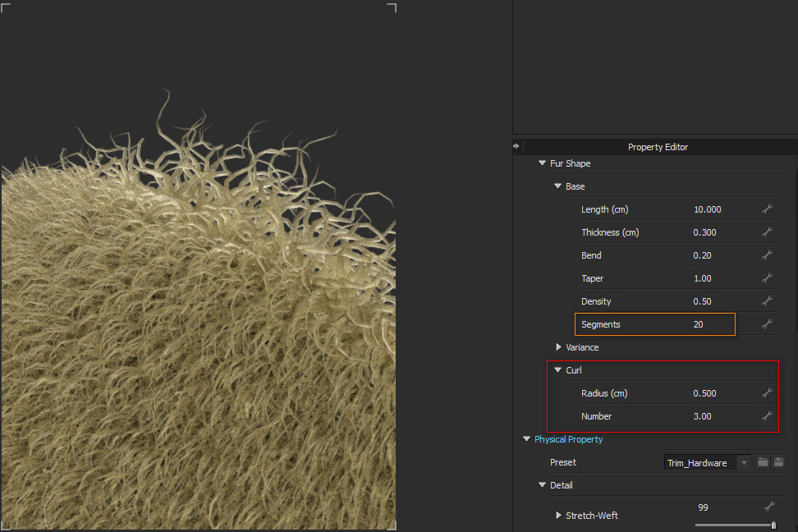Click the wrench icon beside the Bend value
Image resolution: width=798 pixels, height=532 pixels.
pyautogui.click(x=767, y=255)
